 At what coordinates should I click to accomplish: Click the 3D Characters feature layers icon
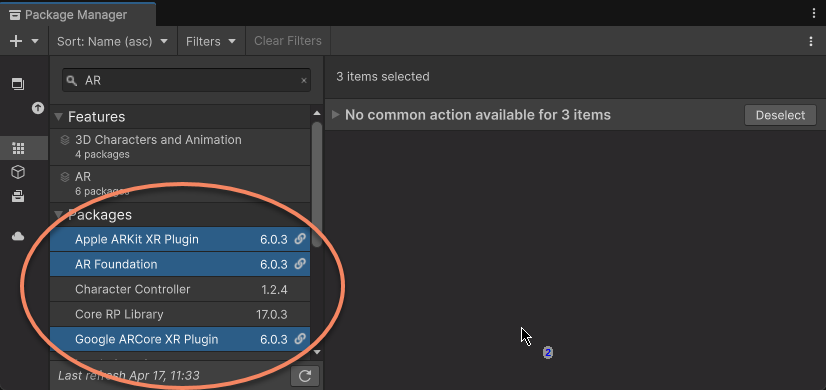click(x=65, y=140)
